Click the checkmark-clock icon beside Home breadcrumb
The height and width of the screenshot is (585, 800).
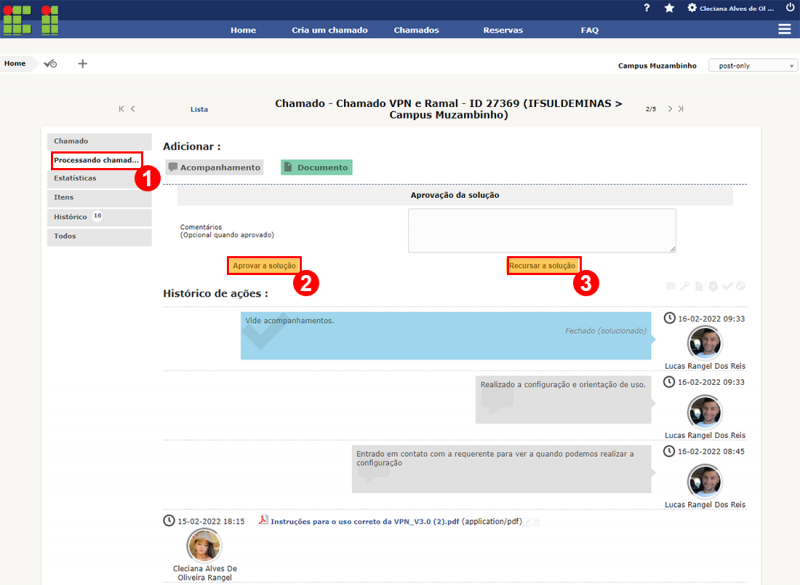click(x=51, y=64)
